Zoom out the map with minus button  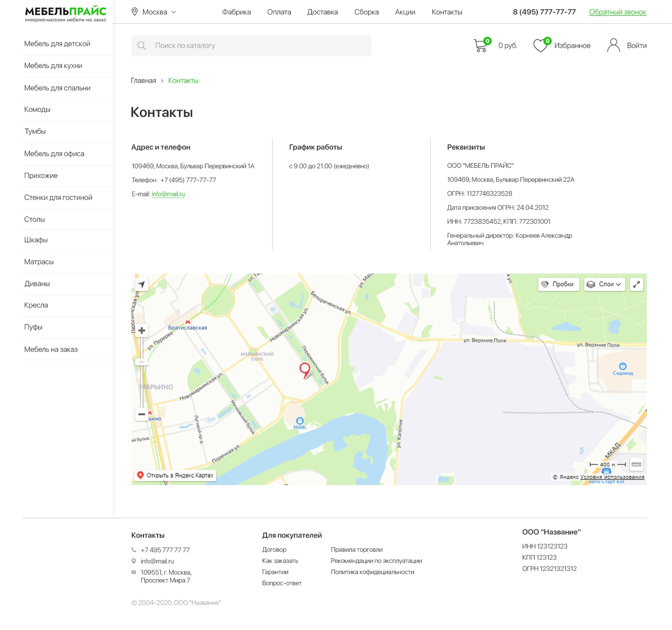click(x=142, y=414)
